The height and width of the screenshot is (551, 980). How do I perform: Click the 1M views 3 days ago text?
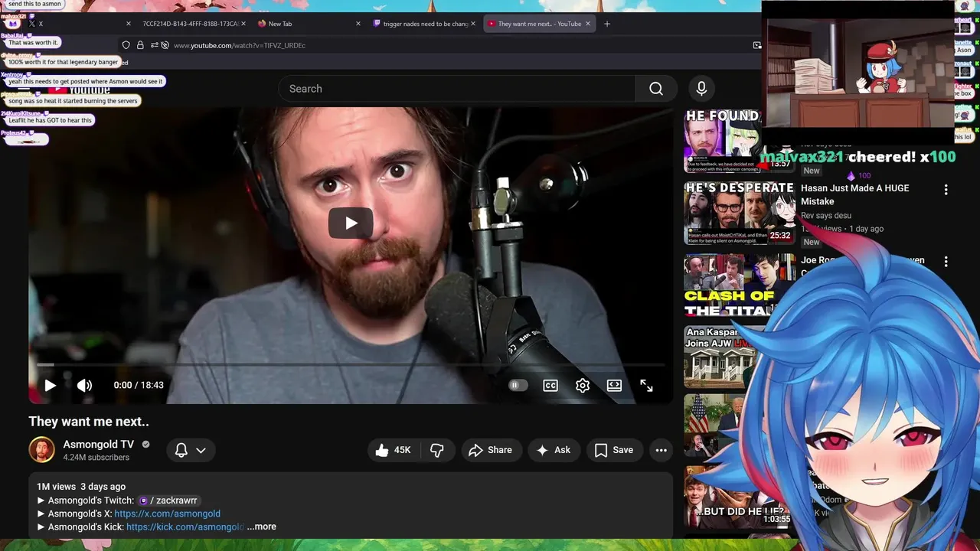tap(81, 487)
